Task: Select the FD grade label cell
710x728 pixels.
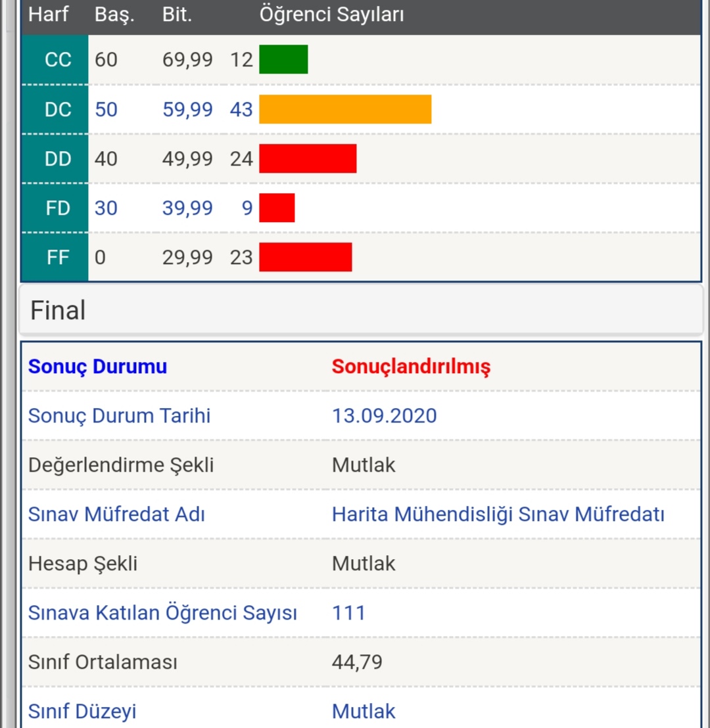Action: coord(55,208)
